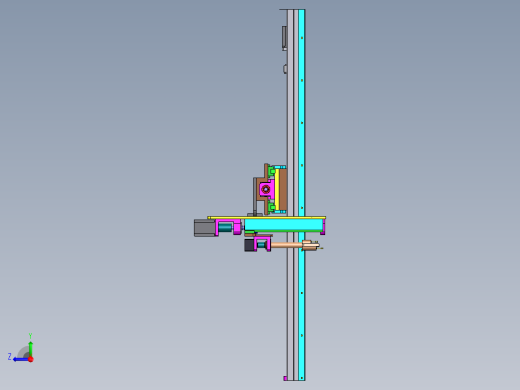Pick the gray sensor near the top of the column

pyautogui.click(x=284, y=38)
